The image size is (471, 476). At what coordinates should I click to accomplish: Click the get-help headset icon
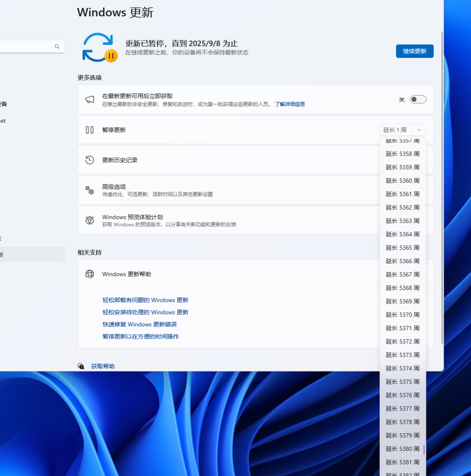click(81, 366)
